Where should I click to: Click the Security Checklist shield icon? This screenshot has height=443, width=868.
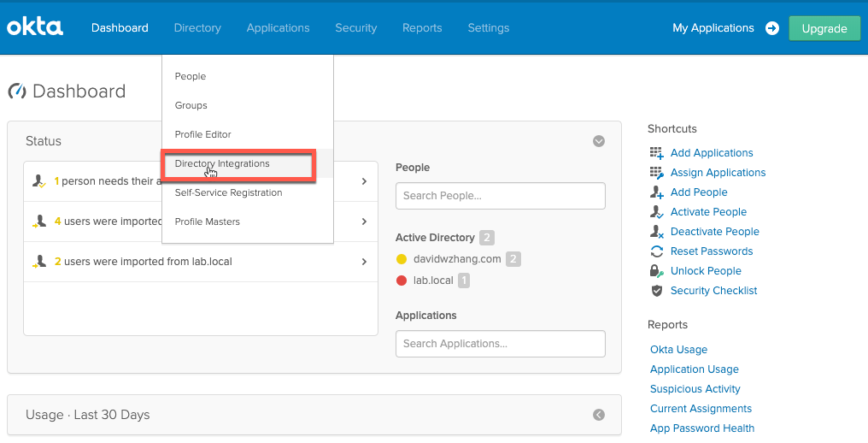click(x=656, y=291)
